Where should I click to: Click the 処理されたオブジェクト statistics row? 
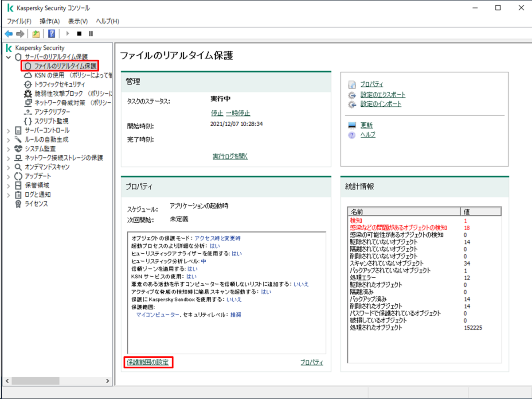coord(424,328)
